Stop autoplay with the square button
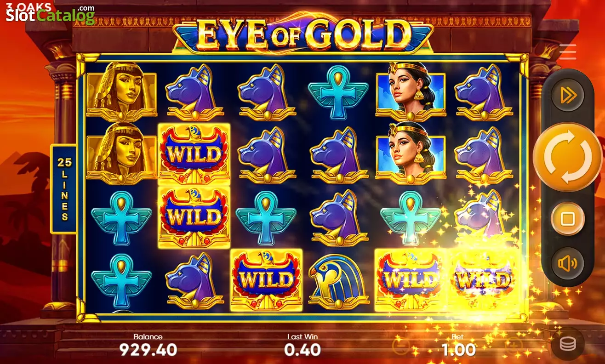Screen dimensions: 605x364 click(x=567, y=218)
